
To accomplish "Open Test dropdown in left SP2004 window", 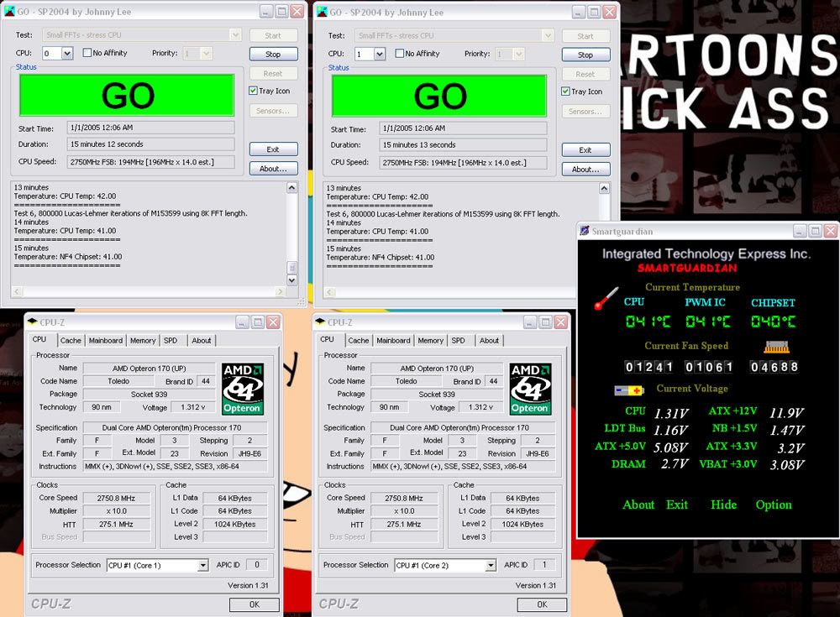I will pyautogui.click(x=235, y=34).
